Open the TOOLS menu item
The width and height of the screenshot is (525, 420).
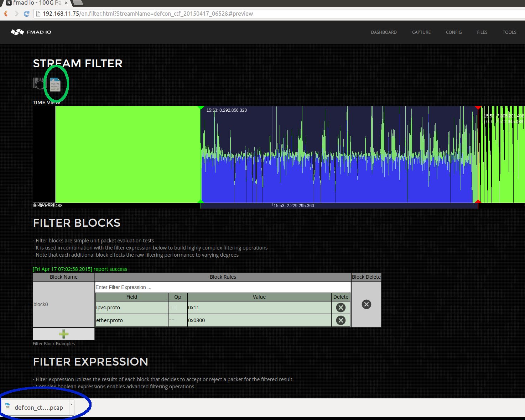(x=509, y=32)
